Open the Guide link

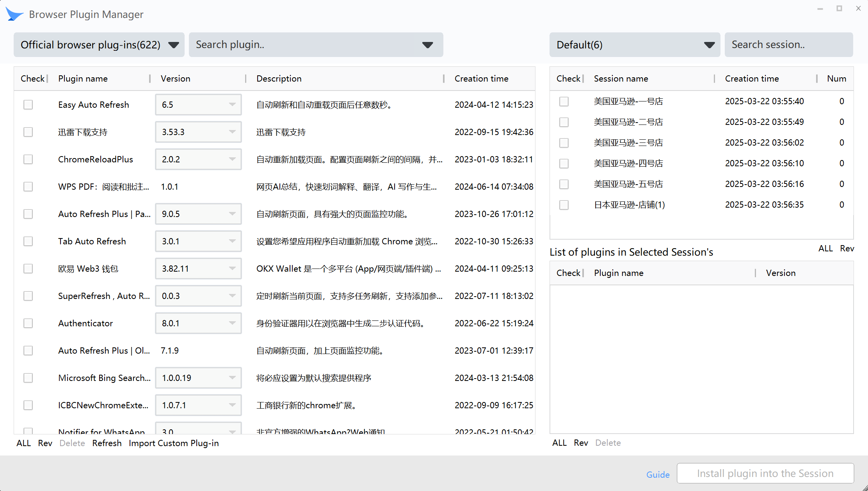[658, 475]
